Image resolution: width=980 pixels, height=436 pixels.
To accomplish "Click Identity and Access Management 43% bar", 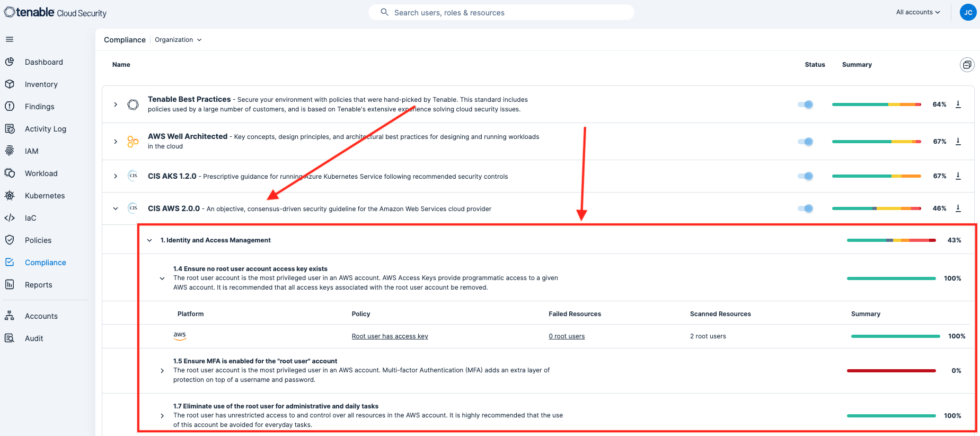I will [x=891, y=240].
